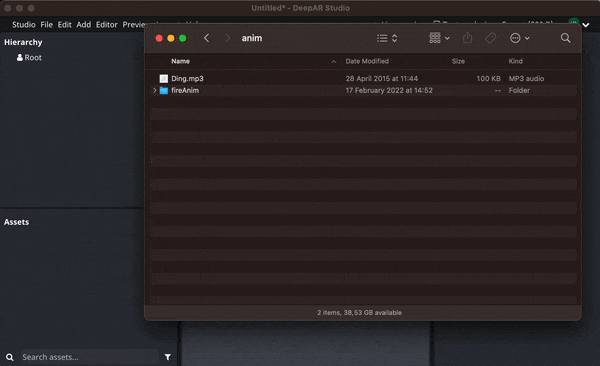The height and width of the screenshot is (366, 600).
Task: Click the magnifier icon beside Search assets
Action: point(10,357)
